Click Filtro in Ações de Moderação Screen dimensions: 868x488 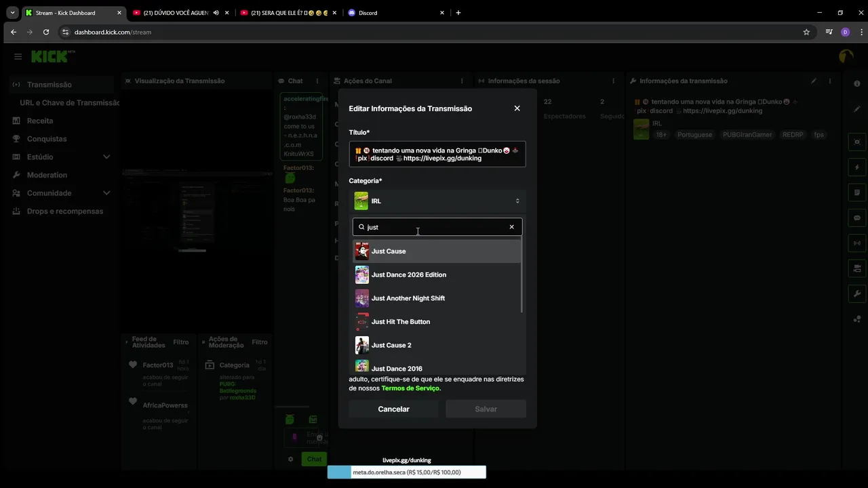tap(260, 342)
